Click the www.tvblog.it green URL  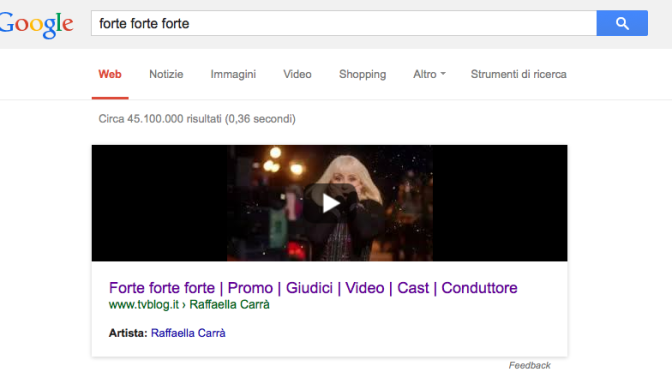[144, 305]
